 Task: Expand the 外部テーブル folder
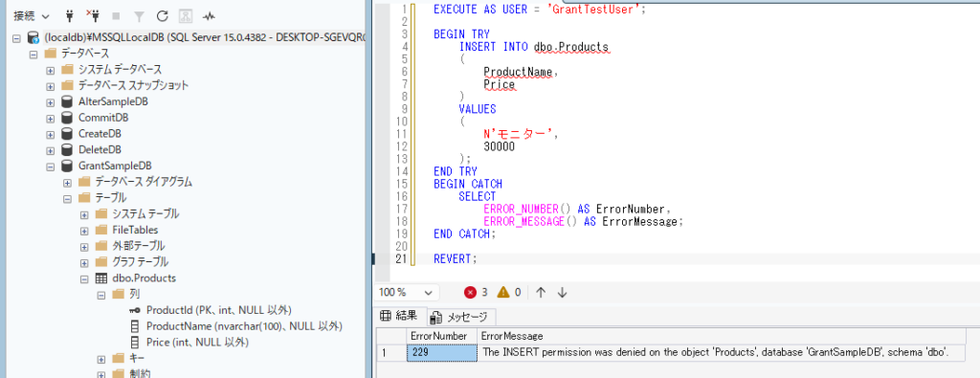[84, 247]
